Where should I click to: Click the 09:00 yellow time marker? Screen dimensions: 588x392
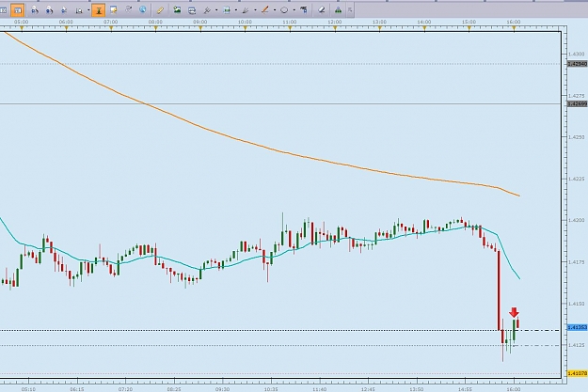click(x=200, y=28)
